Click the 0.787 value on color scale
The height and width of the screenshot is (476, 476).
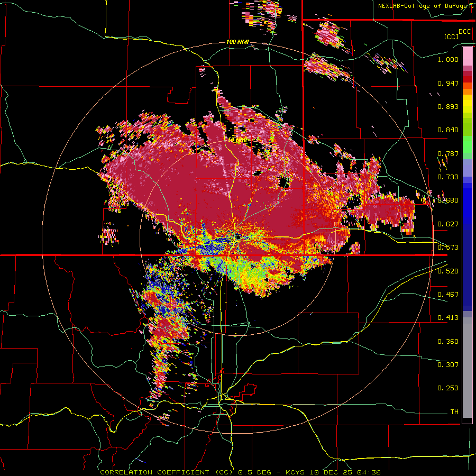448,153
